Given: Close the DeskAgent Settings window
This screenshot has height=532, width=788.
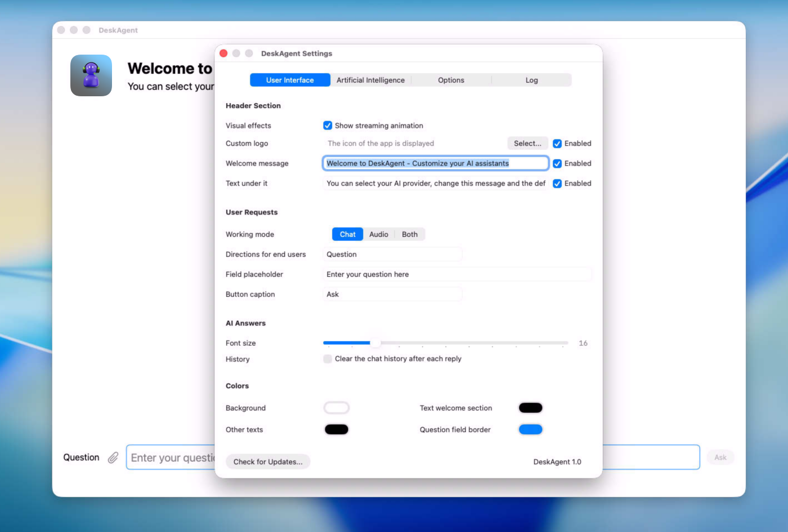Looking at the screenshot, I should 223,53.
